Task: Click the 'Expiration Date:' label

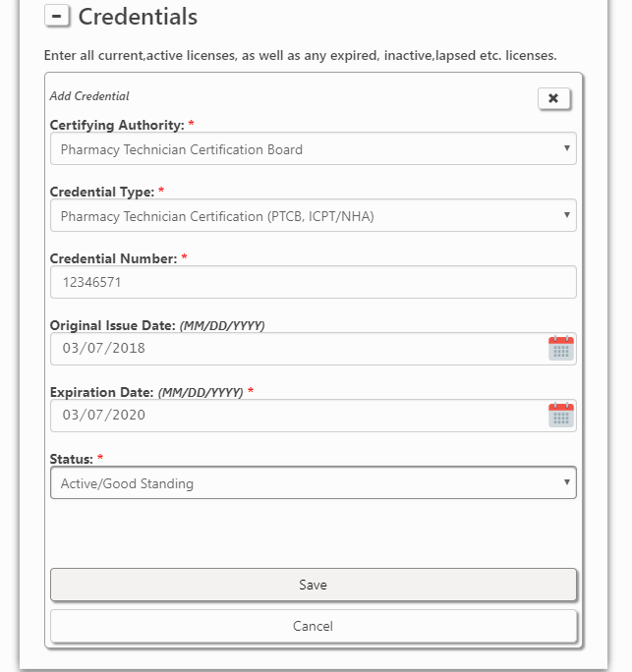Action: pos(102,392)
